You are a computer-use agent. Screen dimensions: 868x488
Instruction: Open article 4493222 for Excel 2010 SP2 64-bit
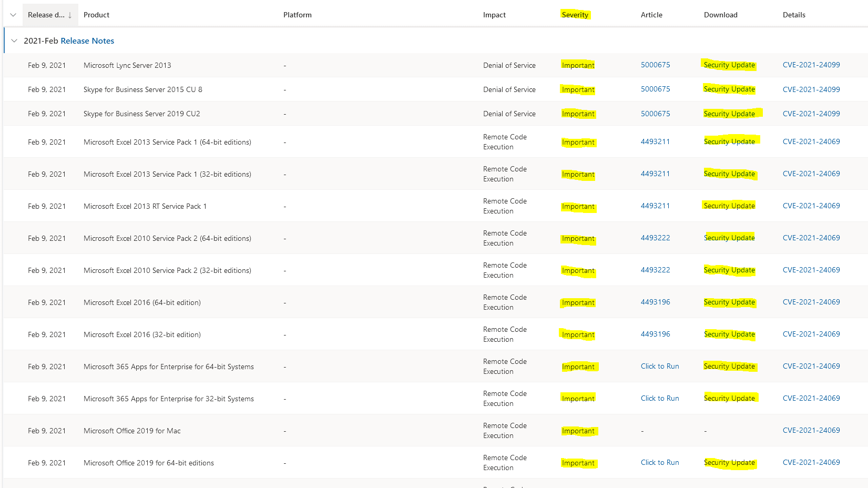656,238
